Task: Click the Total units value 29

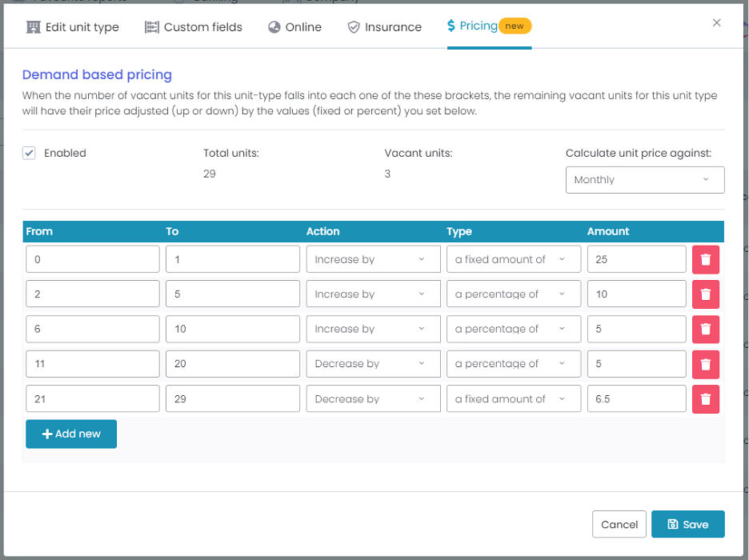Action: point(209,174)
